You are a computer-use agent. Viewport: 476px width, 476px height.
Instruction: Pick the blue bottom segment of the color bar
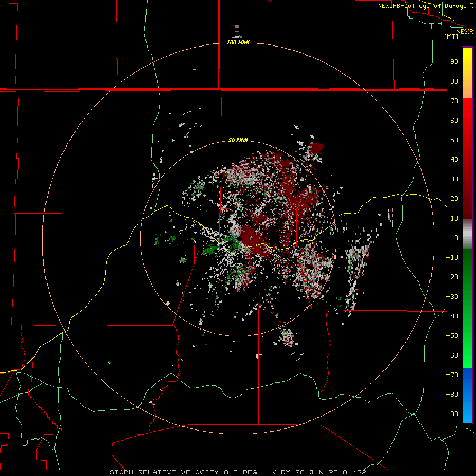(x=467, y=396)
